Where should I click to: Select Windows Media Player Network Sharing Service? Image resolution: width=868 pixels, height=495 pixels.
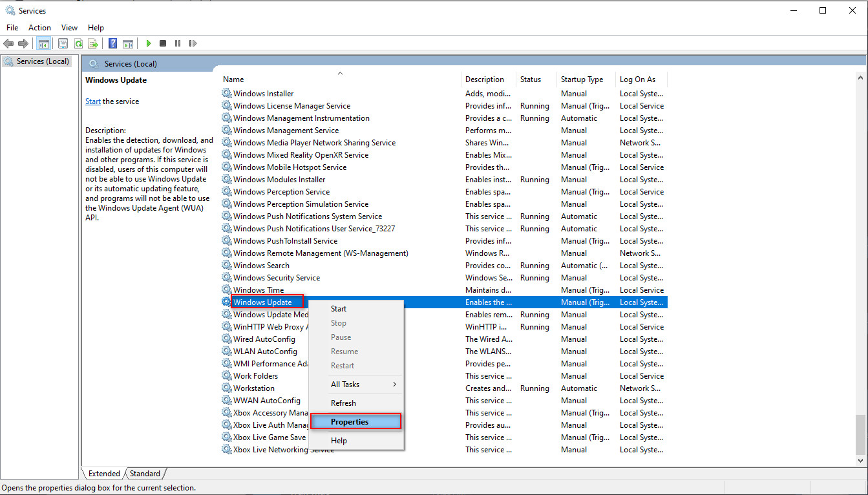[443, 143]
